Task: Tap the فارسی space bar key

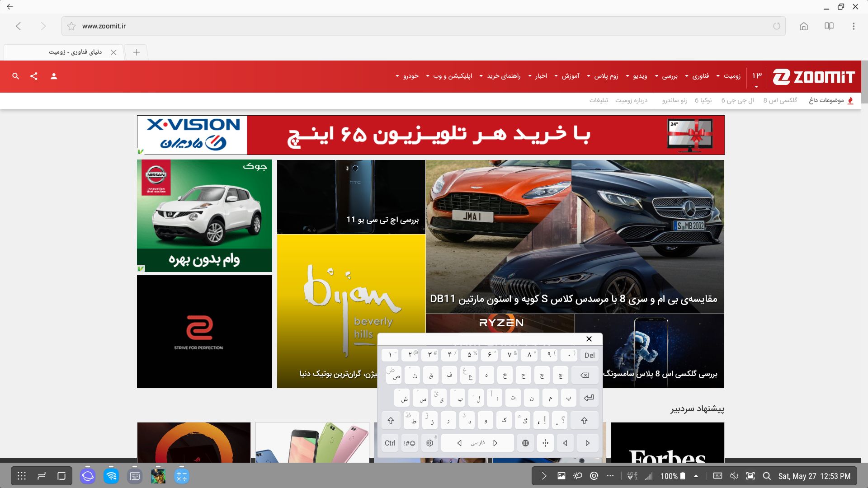Action: click(477, 443)
